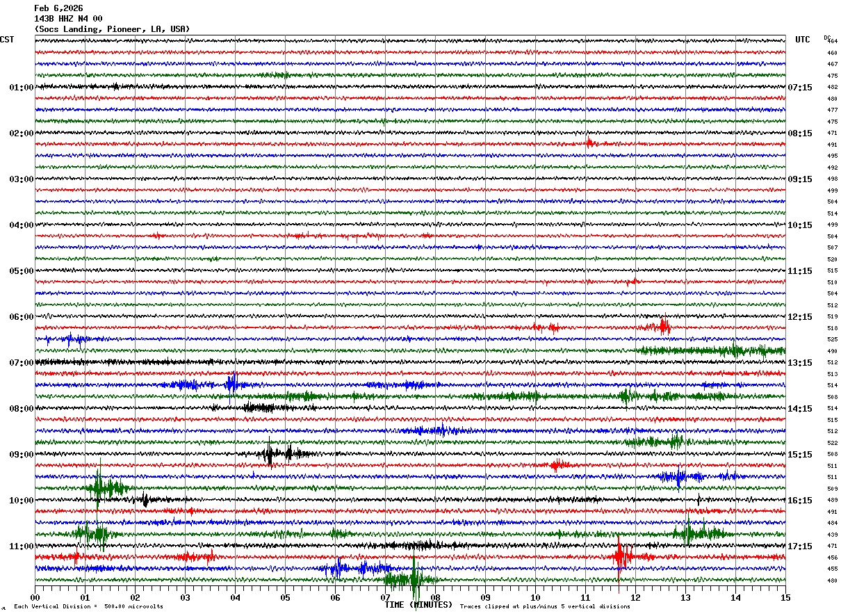Click the 'TIME (MINUTES)' axis title
This screenshot has width=841, height=616.
pos(418,605)
